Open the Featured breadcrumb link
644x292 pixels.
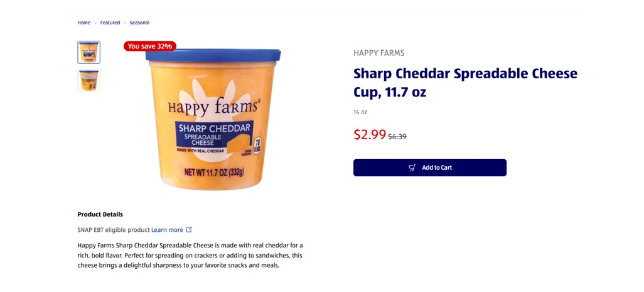click(x=110, y=23)
